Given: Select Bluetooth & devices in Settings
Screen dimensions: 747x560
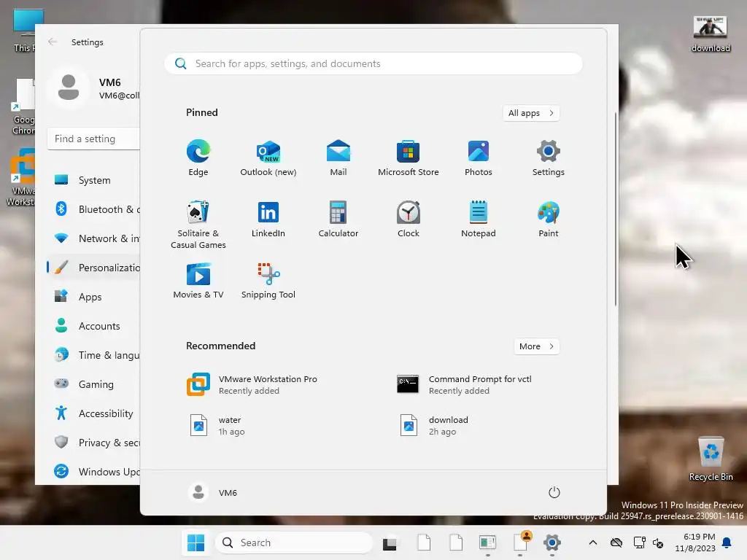Looking at the screenshot, I should [x=94, y=209].
